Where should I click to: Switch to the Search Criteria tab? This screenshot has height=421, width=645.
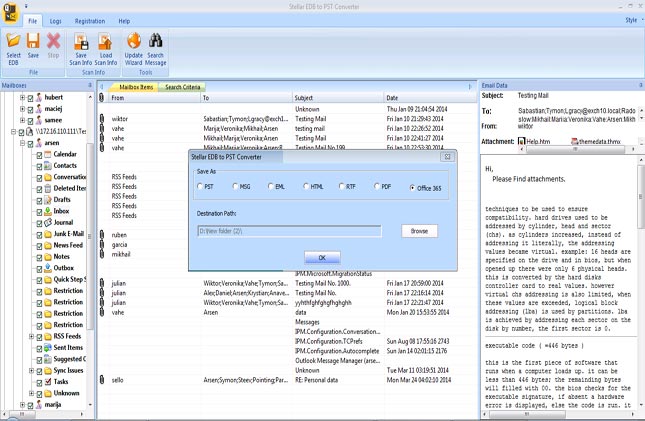183,87
